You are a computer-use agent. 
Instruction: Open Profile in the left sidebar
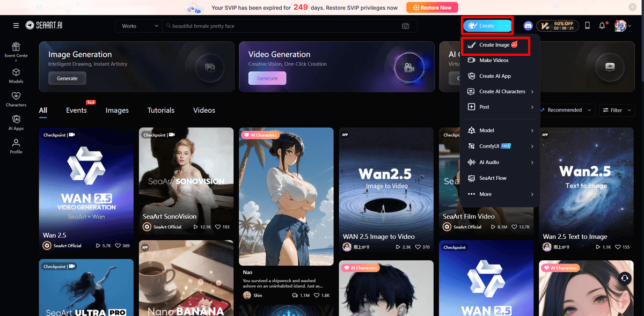[16, 146]
